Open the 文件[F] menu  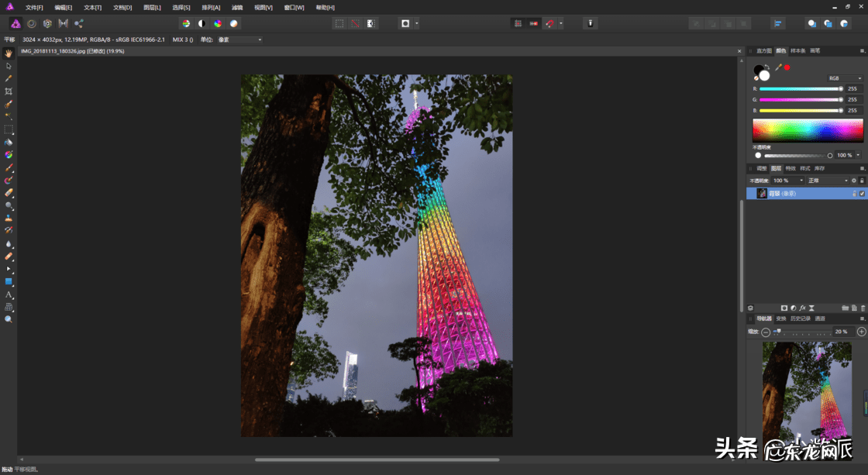34,7
